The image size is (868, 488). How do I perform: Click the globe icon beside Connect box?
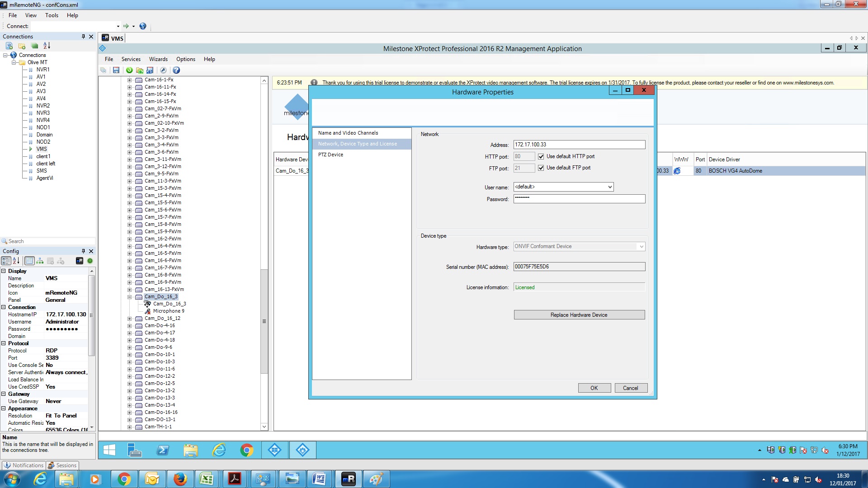pyautogui.click(x=143, y=26)
